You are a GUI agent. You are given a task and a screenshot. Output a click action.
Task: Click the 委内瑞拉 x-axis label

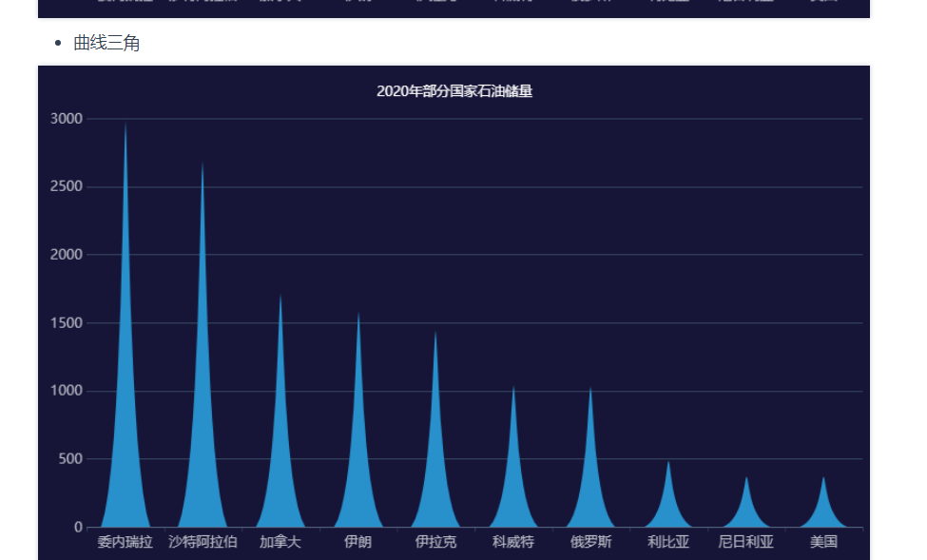(125, 542)
